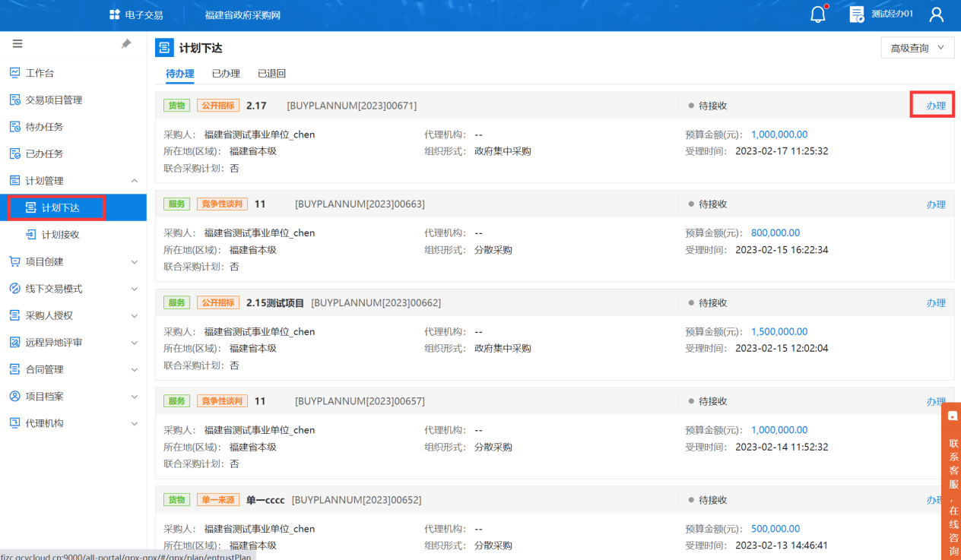Click timestamp 2023-02-15 12:02:04

(x=782, y=349)
